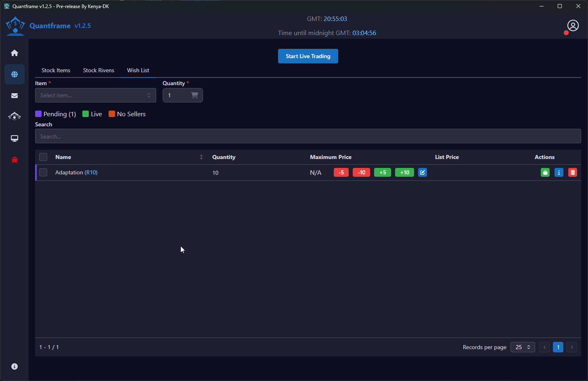
Task: Decrease Adaptation max price by 10
Action: pyautogui.click(x=362, y=172)
